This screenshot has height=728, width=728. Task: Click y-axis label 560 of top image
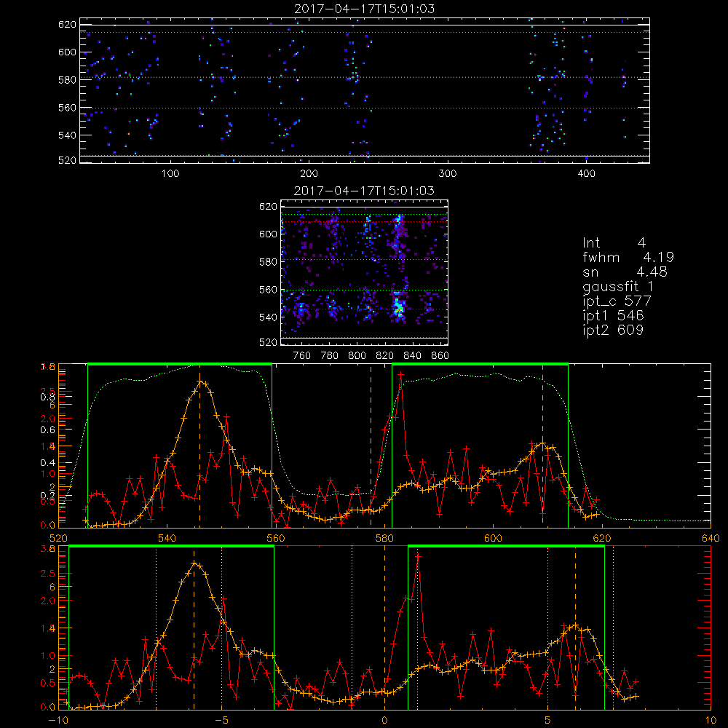click(67, 108)
